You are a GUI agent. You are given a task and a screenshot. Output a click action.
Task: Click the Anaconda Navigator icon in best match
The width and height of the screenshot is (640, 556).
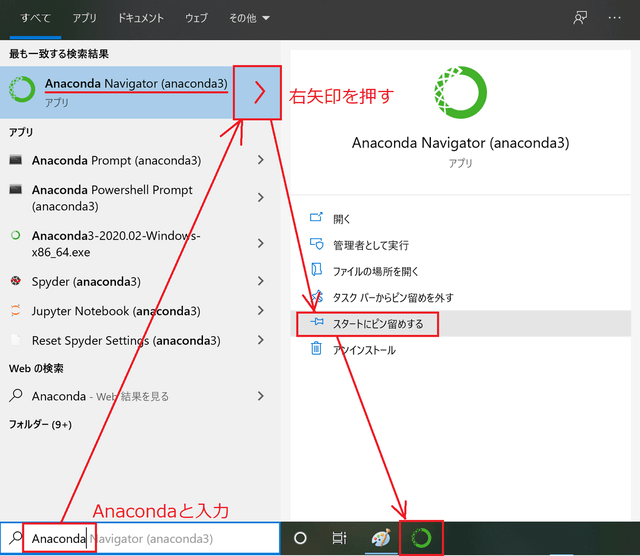[22, 89]
